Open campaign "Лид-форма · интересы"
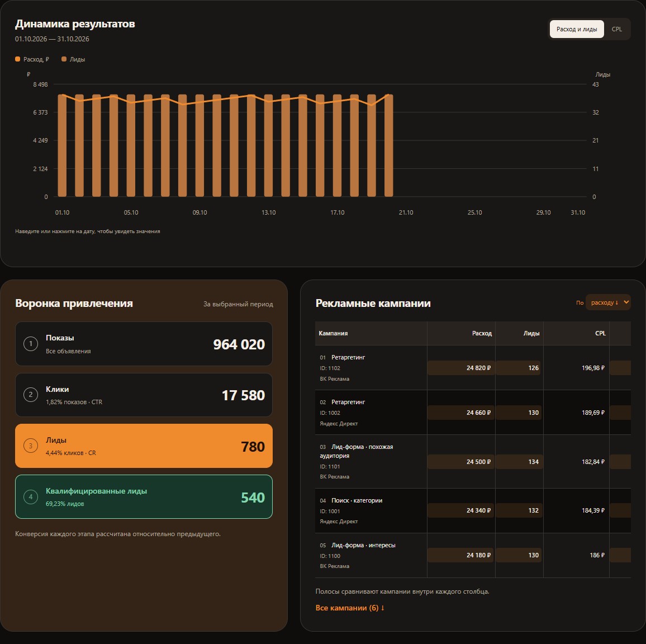This screenshot has width=646, height=644. pos(363,545)
